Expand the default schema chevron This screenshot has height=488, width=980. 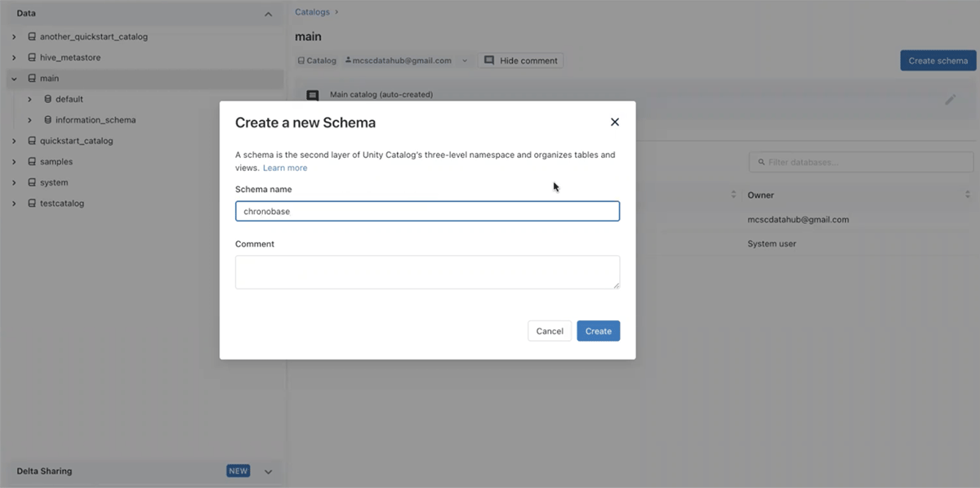(29, 100)
